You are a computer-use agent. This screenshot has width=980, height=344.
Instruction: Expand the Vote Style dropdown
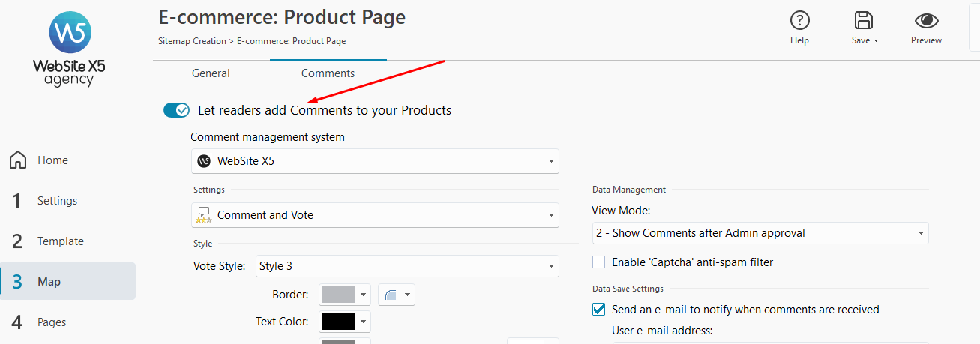pyautogui.click(x=406, y=266)
